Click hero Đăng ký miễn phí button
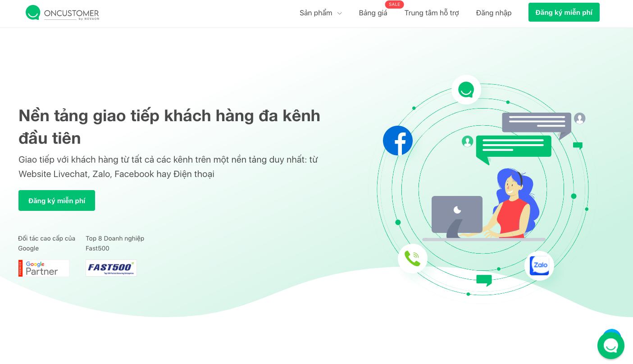Viewport: 633px width, 364px height. [57, 200]
